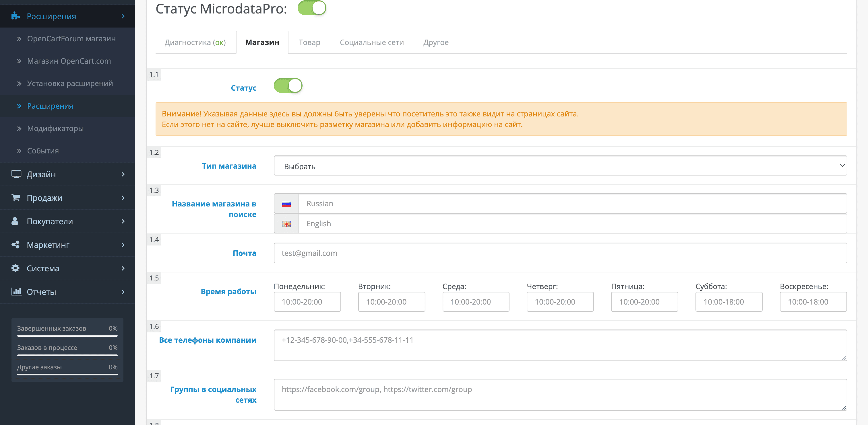Click the Все телефоны компании label
The width and height of the screenshot is (868, 425).
(208, 340)
